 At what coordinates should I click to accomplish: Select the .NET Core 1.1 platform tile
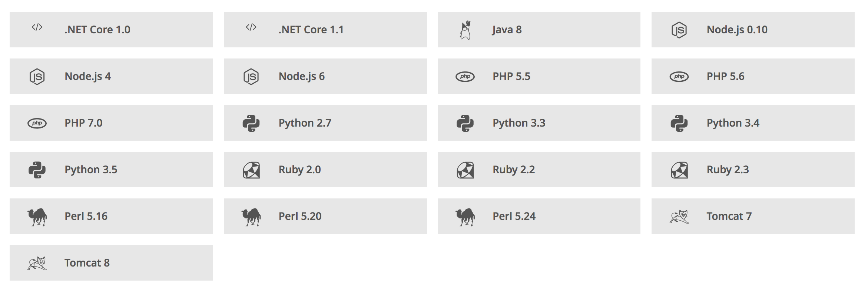click(x=325, y=30)
